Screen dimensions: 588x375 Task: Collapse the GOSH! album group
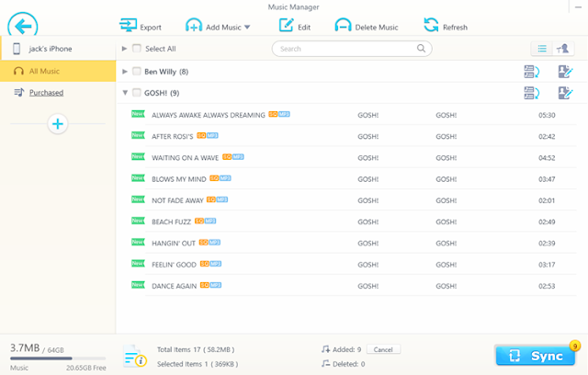point(125,93)
